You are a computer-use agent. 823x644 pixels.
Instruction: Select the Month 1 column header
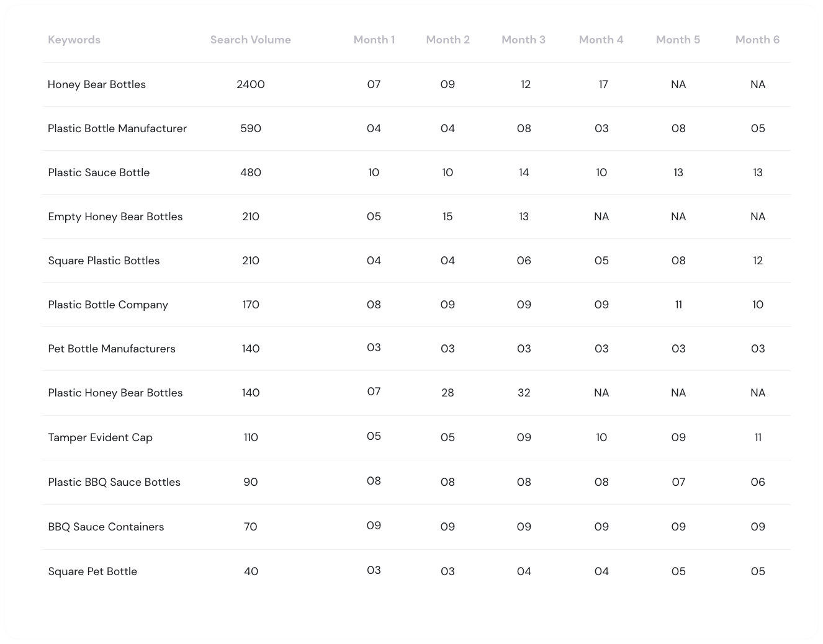point(374,40)
